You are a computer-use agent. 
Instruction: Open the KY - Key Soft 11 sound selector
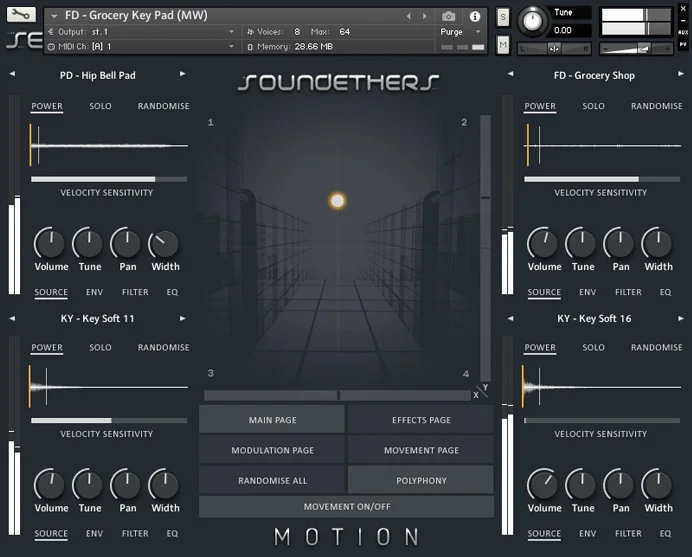98,319
